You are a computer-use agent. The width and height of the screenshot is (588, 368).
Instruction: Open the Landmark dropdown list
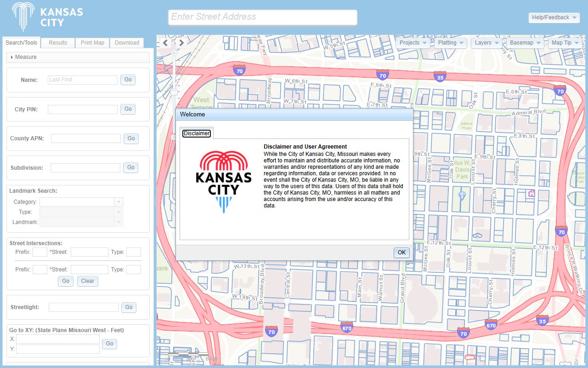coord(119,222)
